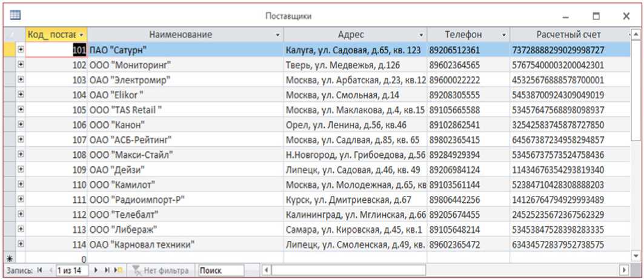Click horizontal scrollbar right arrow
This screenshot has height=279, width=644.
pyautogui.click(x=624, y=271)
